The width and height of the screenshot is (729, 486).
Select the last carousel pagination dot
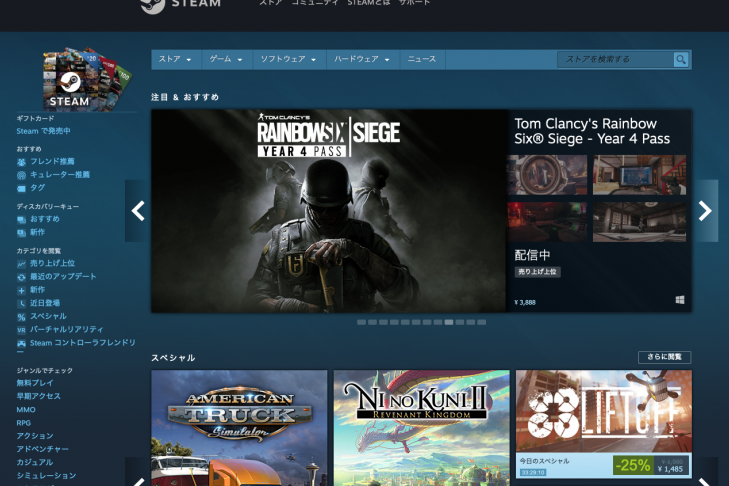point(482,322)
